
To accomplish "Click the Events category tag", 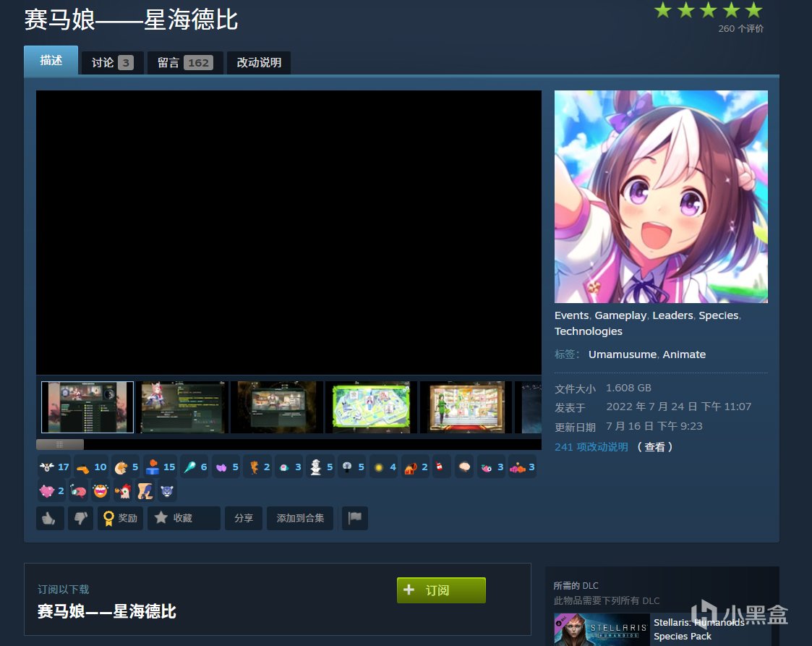I will [571, 315].
